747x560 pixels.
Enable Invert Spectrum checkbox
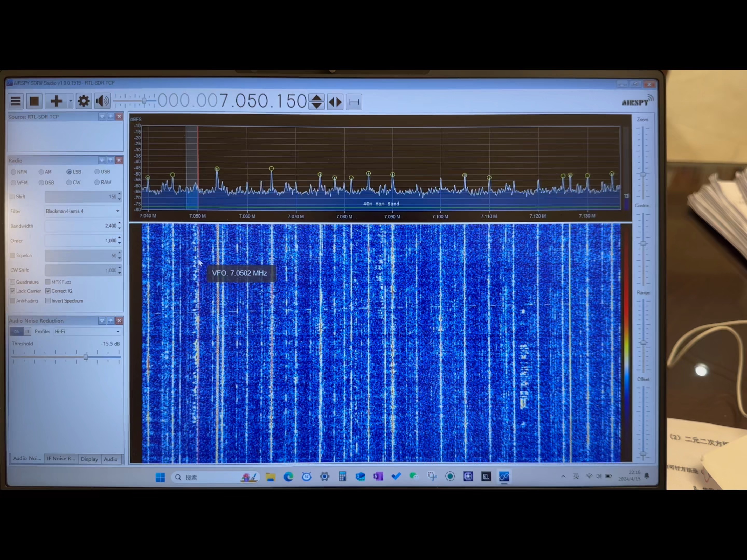pyautogui.click(x=48, y=301)
